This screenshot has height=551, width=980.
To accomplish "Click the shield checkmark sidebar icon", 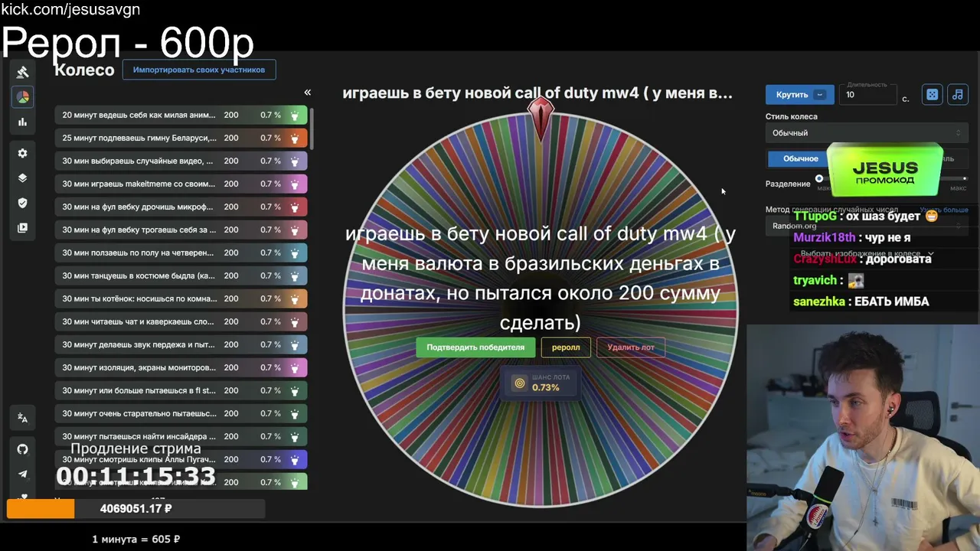I will pyautogui.click(x=22, y=203).
